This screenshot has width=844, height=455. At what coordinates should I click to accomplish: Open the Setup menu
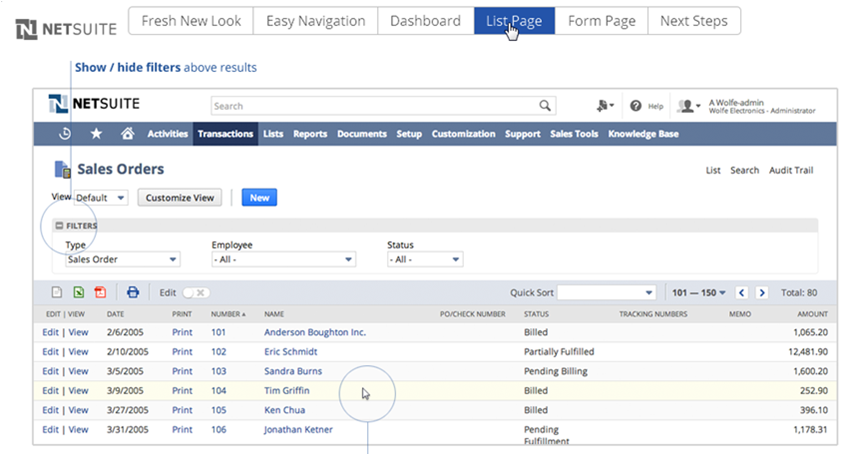pos(409,134)
